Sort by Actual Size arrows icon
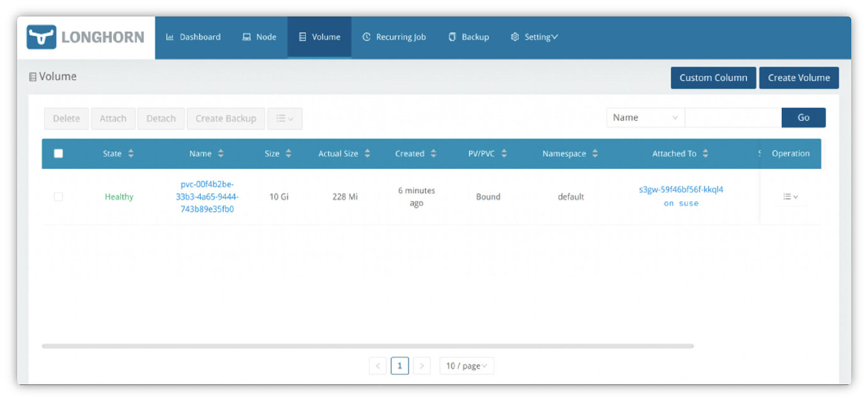 (367, 153)
